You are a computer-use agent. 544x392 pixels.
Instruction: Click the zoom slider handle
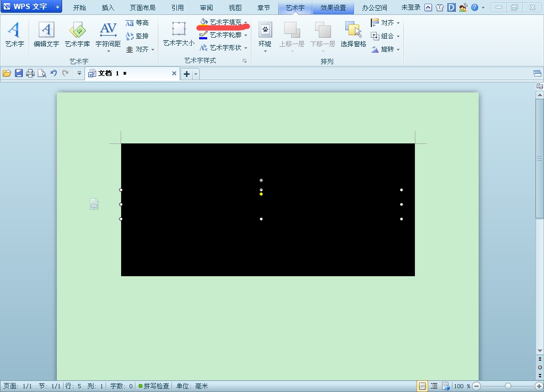(x=508, y=386)
